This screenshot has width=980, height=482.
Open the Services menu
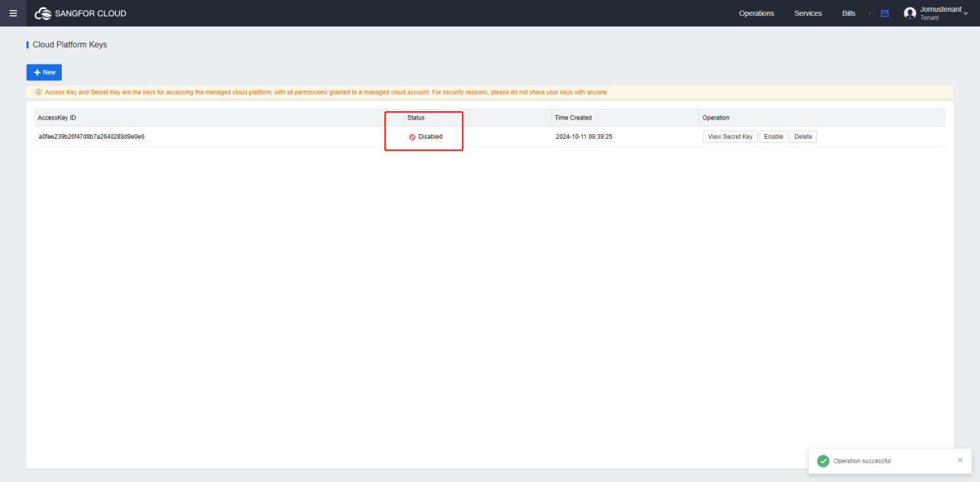pyautogui.click(x=808, y=13)
